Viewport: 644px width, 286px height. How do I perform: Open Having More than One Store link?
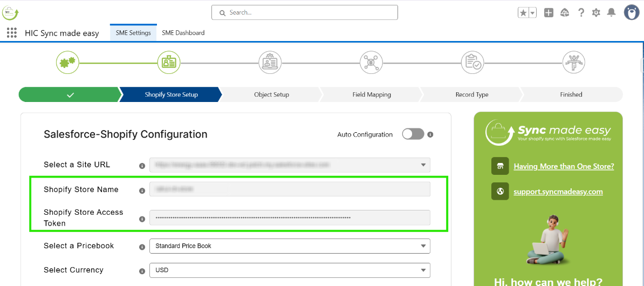(x=564, y=166)
